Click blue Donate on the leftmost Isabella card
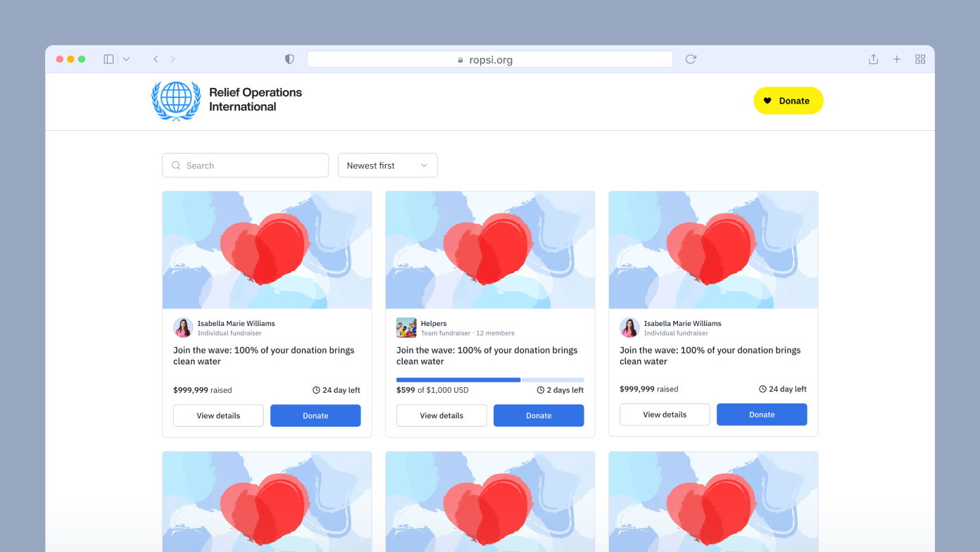This screenshot has height=552, width=980. pos(315,415)
